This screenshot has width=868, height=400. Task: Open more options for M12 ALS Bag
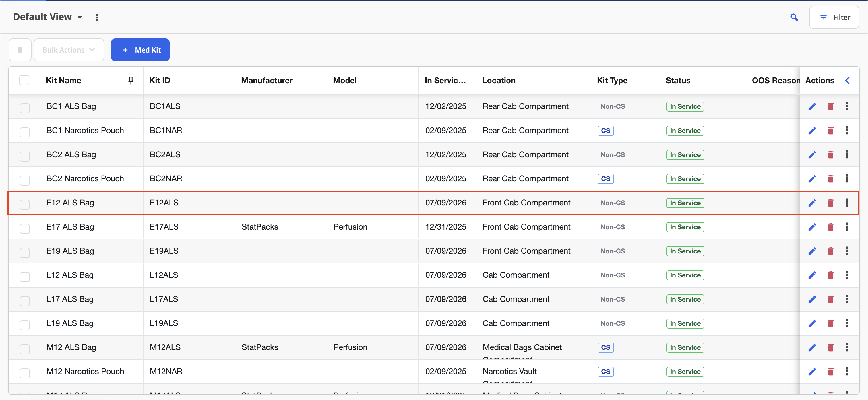[847, 347]
